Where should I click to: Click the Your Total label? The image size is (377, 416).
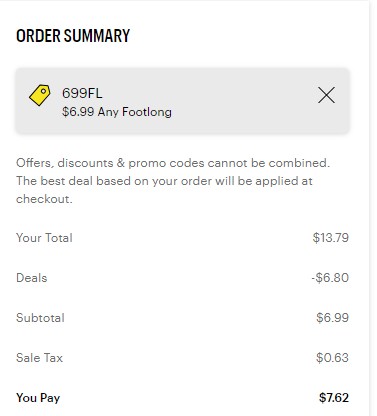[x=44, y=238]
